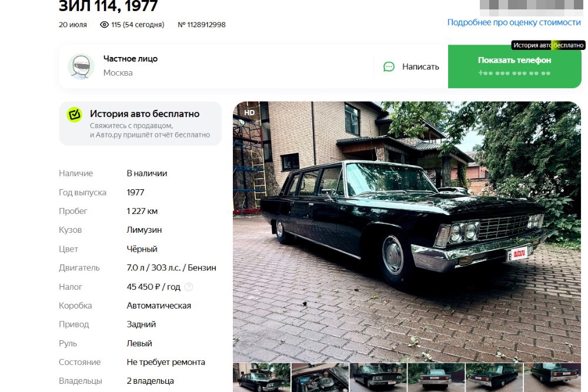
Task: Open the 'История авто бесплатно' banner
Action: (x=141, y=123)
